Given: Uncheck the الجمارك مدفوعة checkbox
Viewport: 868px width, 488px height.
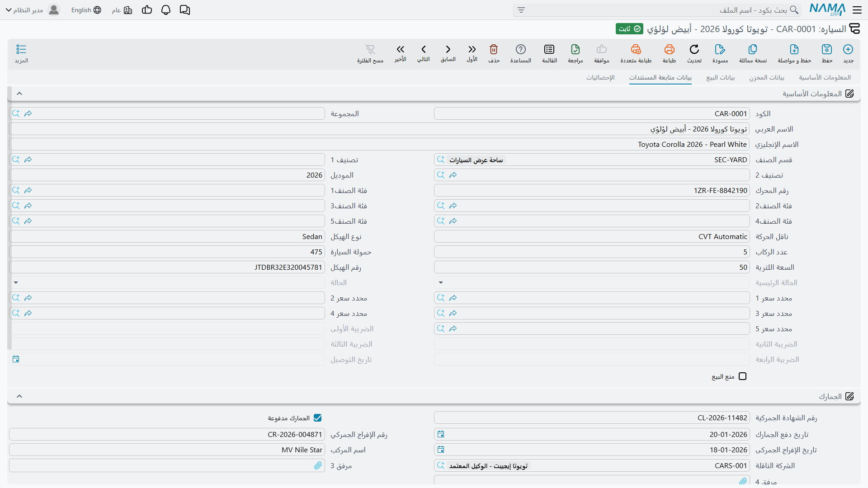Looking at the screenshot, I should (318, 418).
